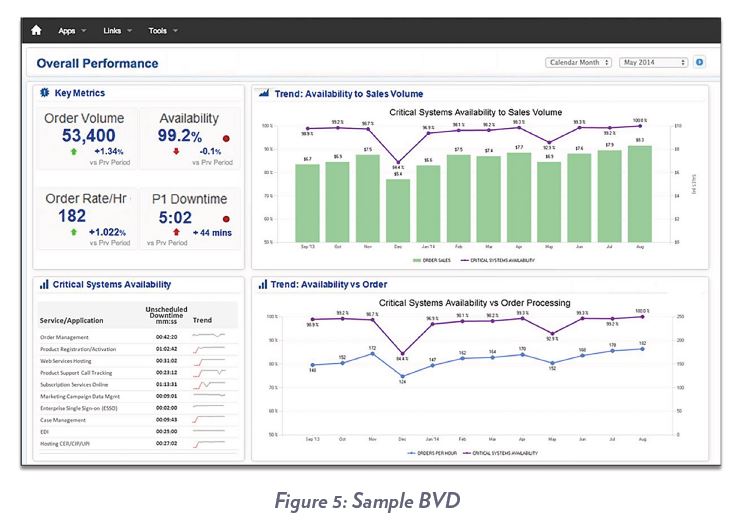Select the Product Support Call Tracking row

click(x=138, y=373)
